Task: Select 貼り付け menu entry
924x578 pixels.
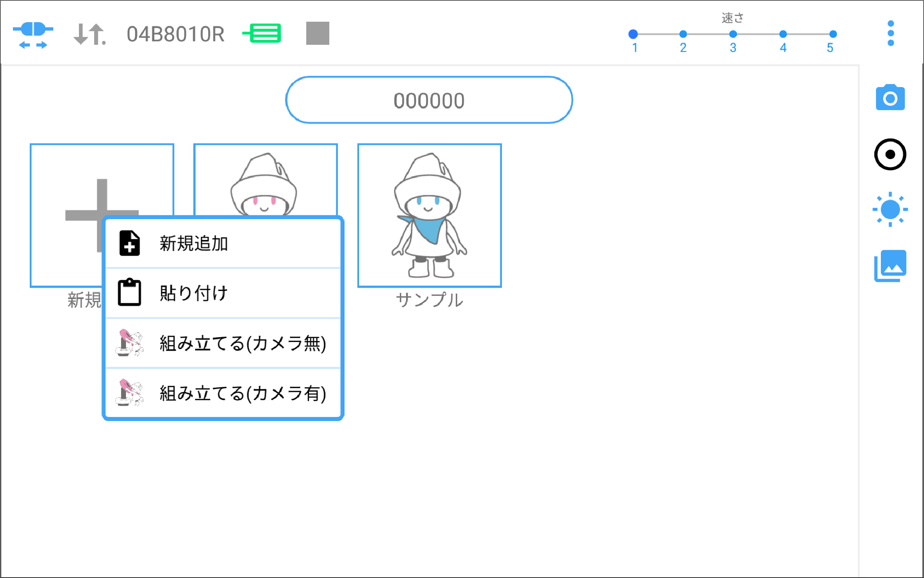Action: click(x=223, y=293)
